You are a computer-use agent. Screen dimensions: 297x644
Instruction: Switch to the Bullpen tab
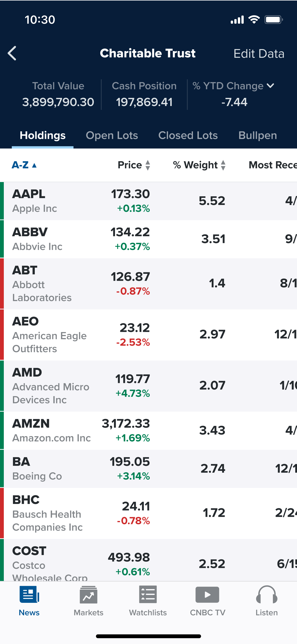coord(257,136)
